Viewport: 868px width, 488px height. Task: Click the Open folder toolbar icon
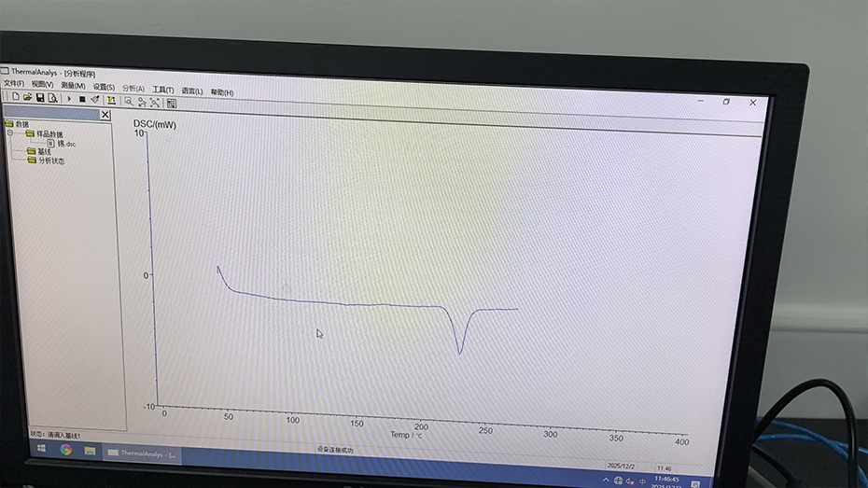click(28, 98)
